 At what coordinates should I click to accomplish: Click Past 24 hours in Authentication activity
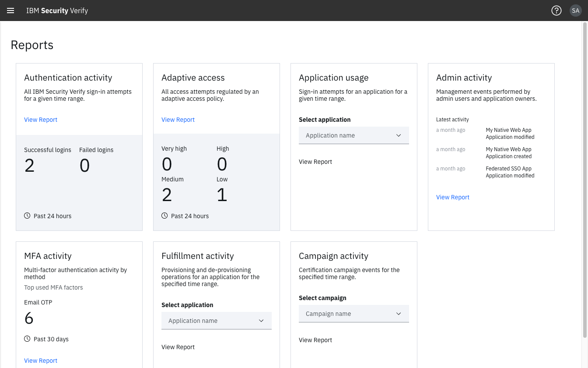click(x=52, y=216)
